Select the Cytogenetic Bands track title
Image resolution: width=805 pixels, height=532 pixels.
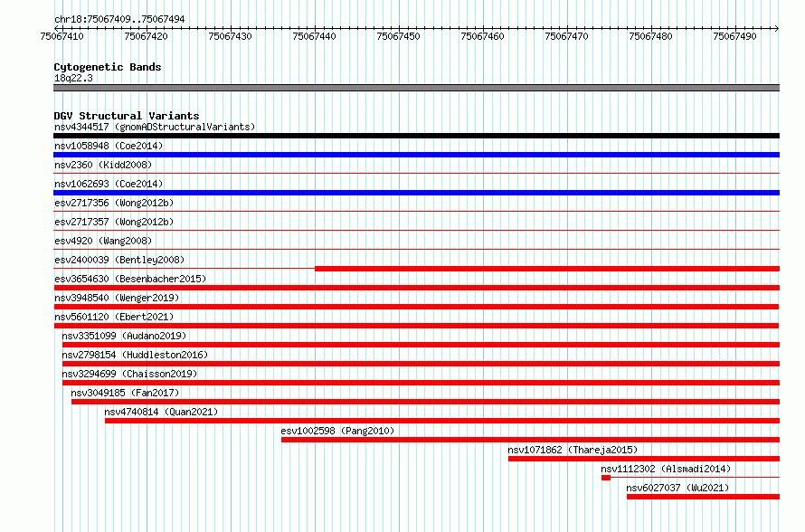tap(108, 67)
